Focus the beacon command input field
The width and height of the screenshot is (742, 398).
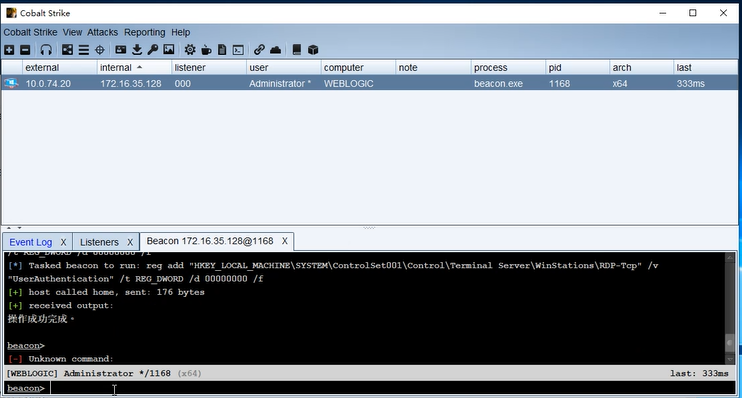coord(393,388)
